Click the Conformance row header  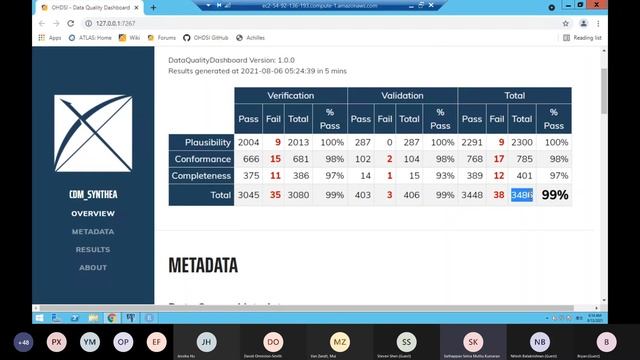coord(201,159)
